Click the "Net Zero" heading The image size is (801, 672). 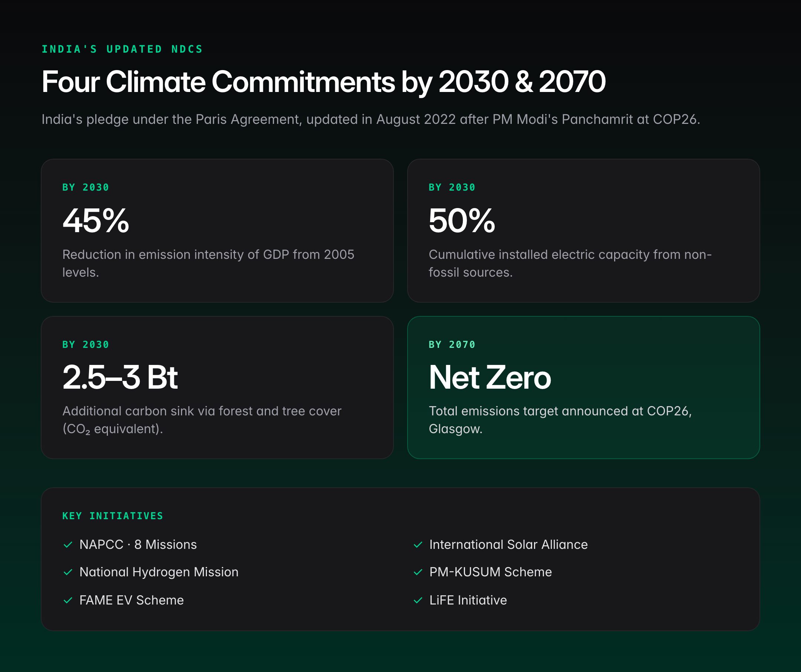pos(490,377)
